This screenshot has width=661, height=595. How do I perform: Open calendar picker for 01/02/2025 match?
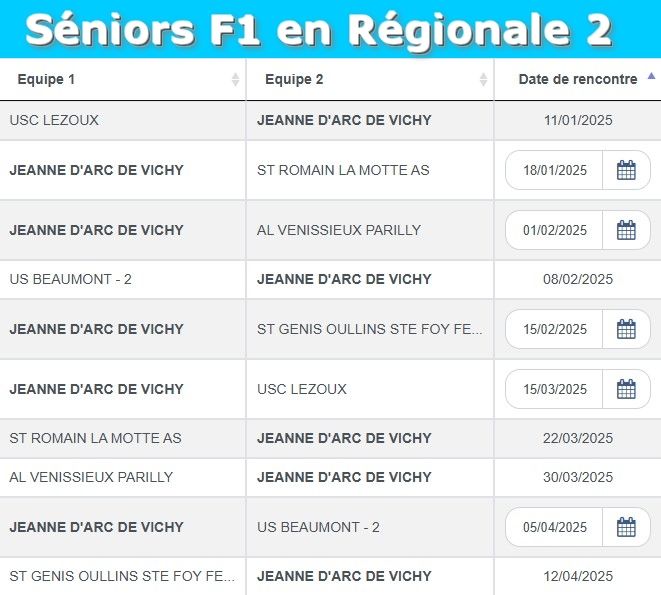pyautogui.click(x=626, y=230)
